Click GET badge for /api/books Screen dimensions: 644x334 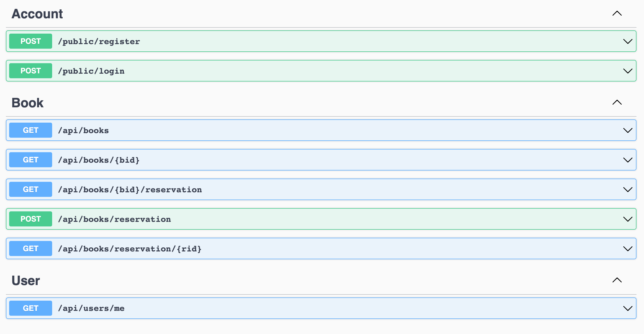tap(31, 130)
